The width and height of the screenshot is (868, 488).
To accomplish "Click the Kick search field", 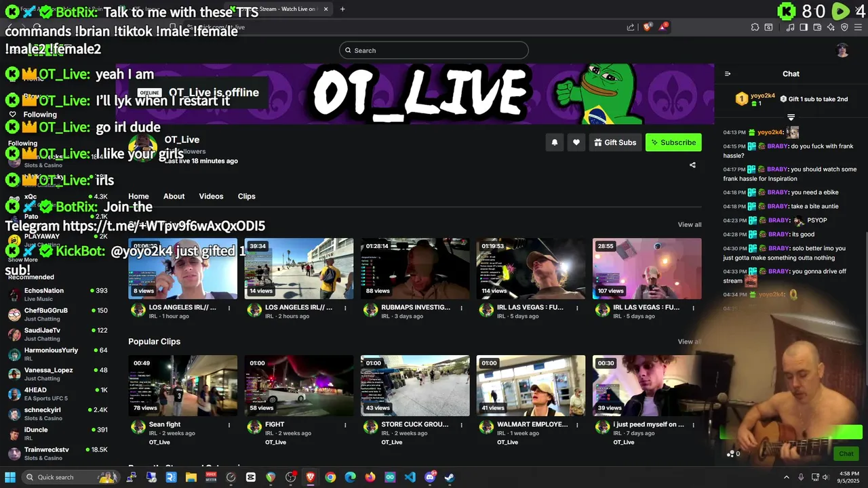I will (x=434, y=50).
